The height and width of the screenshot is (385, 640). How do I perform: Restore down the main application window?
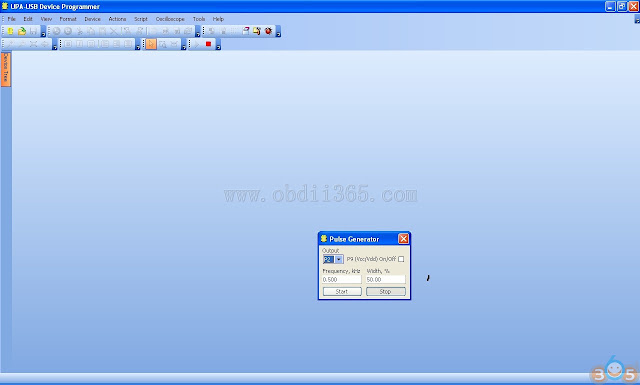622,6
